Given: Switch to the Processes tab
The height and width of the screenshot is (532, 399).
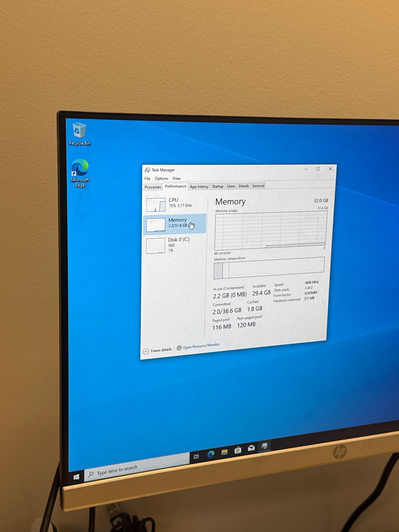Looking at the screenshot, I should 153,187.
